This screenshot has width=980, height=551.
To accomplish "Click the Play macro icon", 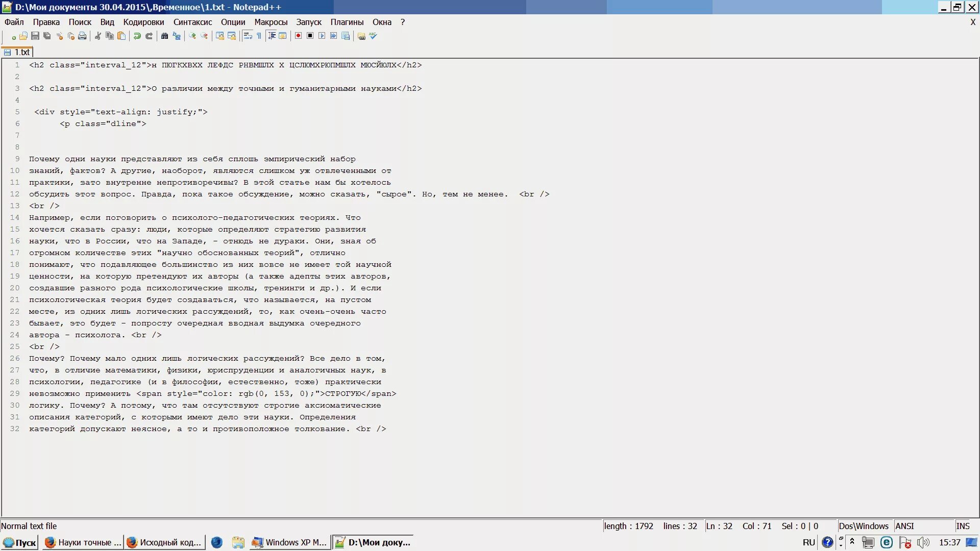I will pos(322,36).
